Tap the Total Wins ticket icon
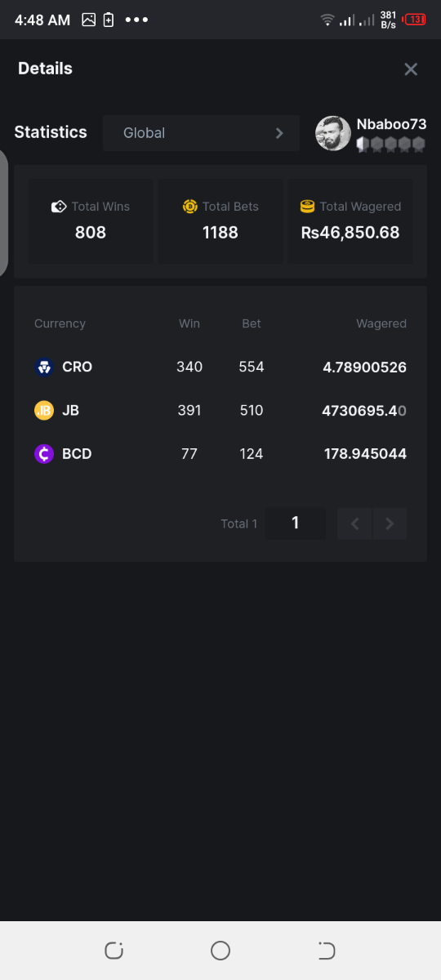The height and width of the screenshot is (980, 441). click(59, 207)
